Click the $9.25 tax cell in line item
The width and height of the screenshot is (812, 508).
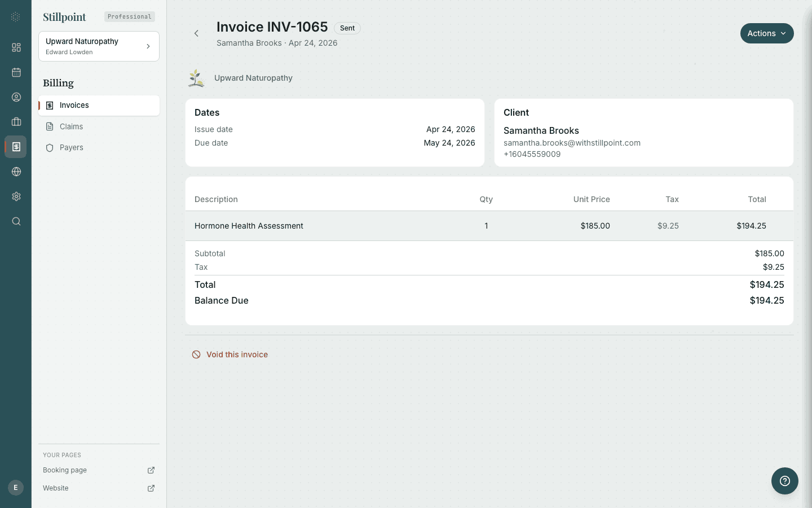point(668,226)
